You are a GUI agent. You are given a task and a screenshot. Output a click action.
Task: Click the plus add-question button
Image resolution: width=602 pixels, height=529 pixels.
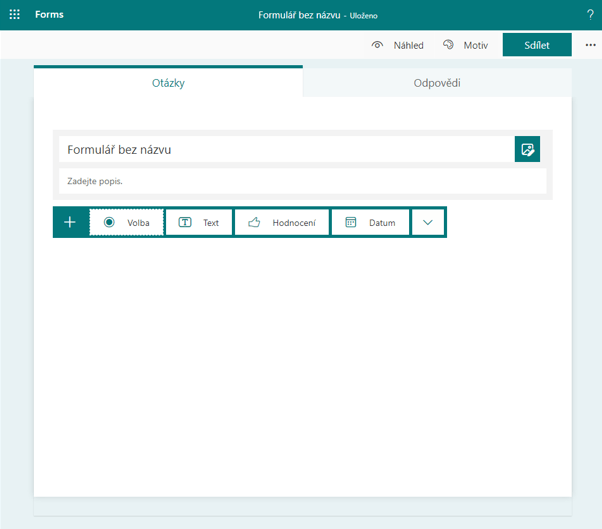pos(70,222)
